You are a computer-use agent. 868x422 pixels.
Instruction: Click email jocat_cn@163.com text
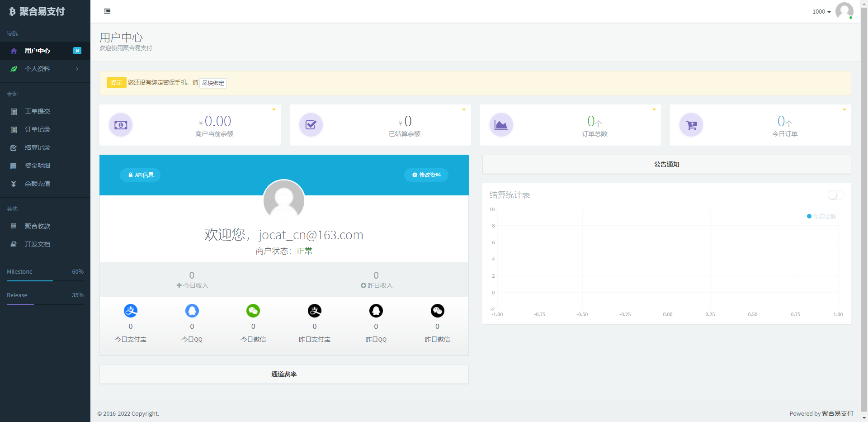click(x=311, y=235)
